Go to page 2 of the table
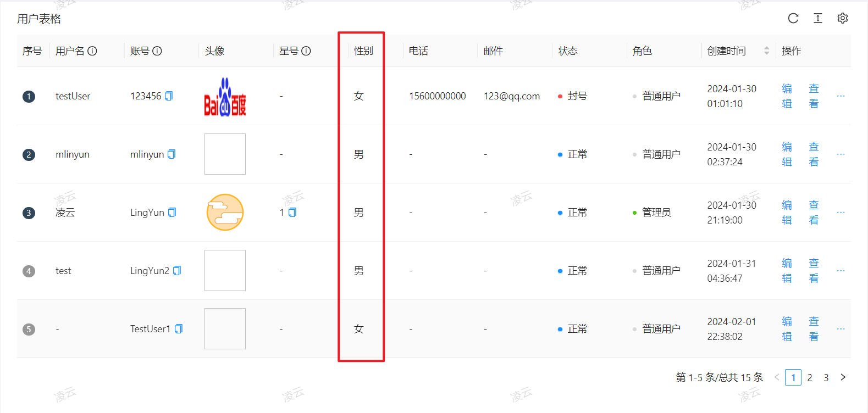The width and height of the screenshot is (868, 413). 809,377
